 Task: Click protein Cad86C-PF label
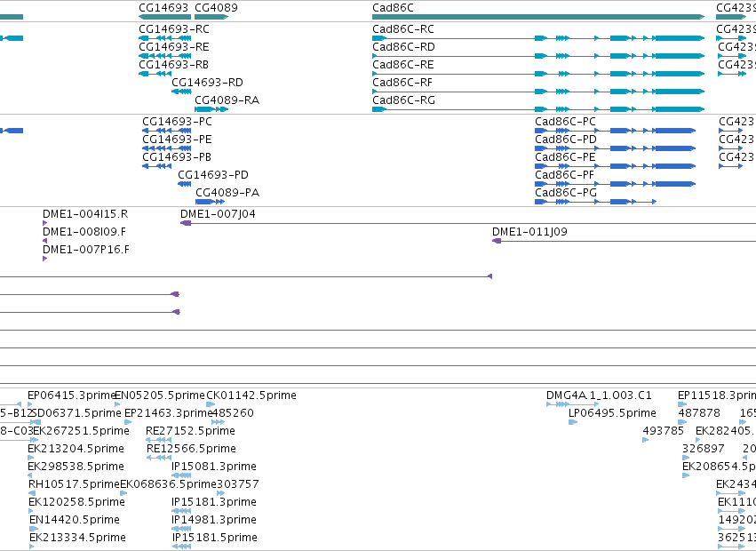pos(565,175)
